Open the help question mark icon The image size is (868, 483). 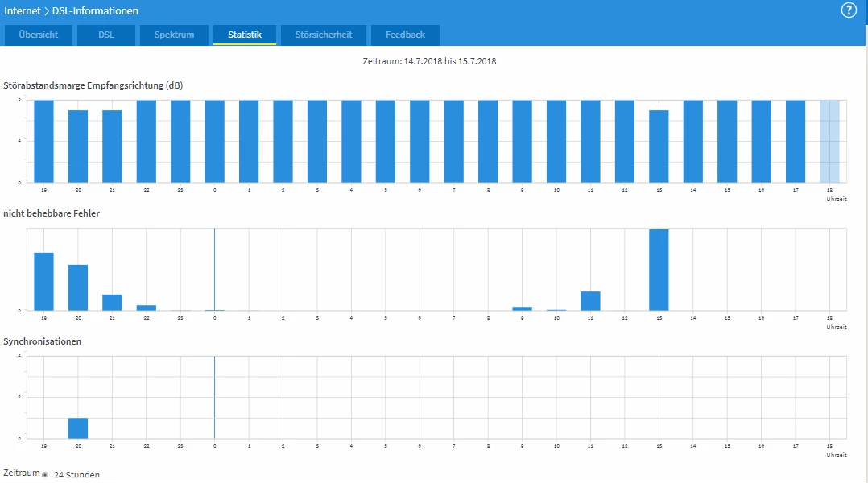pyautogui.click(x=849, y=10)
